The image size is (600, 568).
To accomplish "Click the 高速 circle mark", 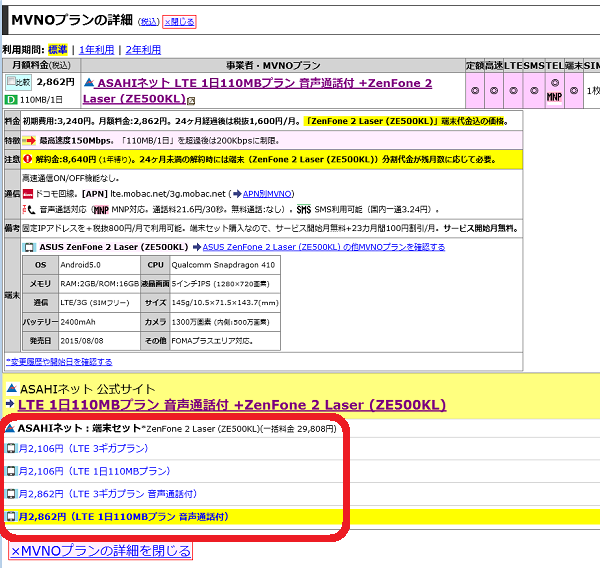I will (494, 91).
